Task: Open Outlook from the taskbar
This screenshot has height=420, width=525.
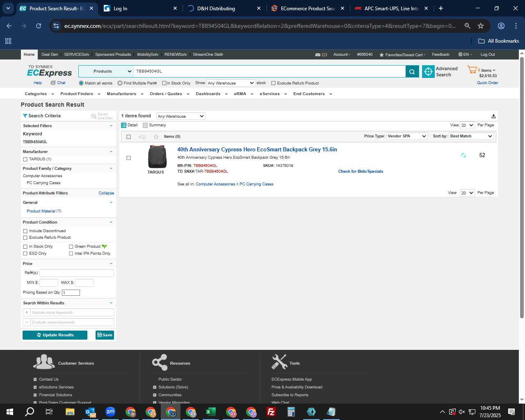Action: tap(90, 412)
